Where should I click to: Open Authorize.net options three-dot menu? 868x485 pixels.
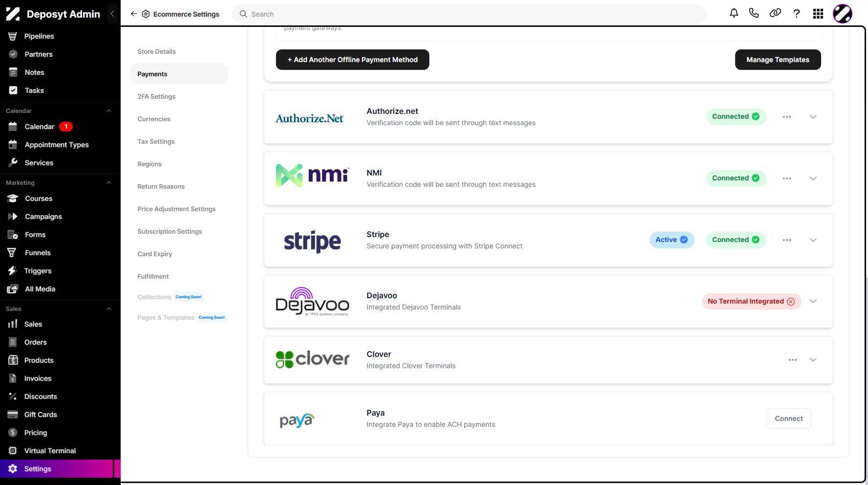pyautogui.click(x=787, y=117)
